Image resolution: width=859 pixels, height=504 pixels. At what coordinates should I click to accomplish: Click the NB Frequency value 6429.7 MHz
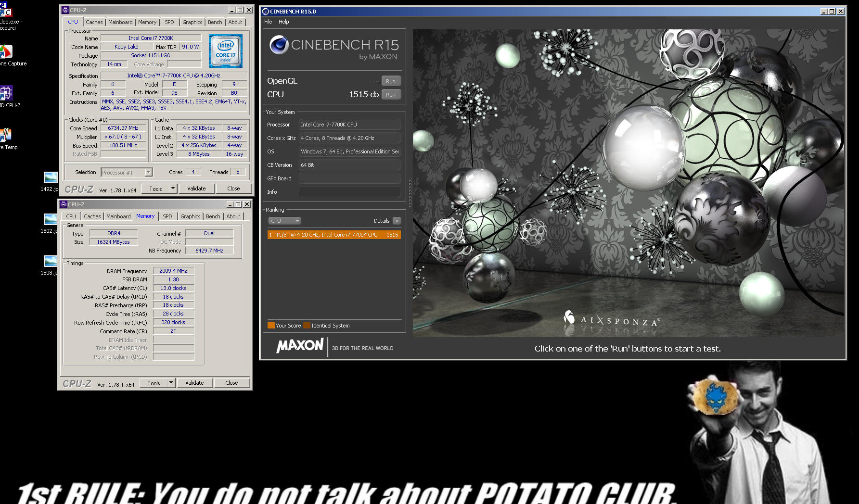(209, 251)
